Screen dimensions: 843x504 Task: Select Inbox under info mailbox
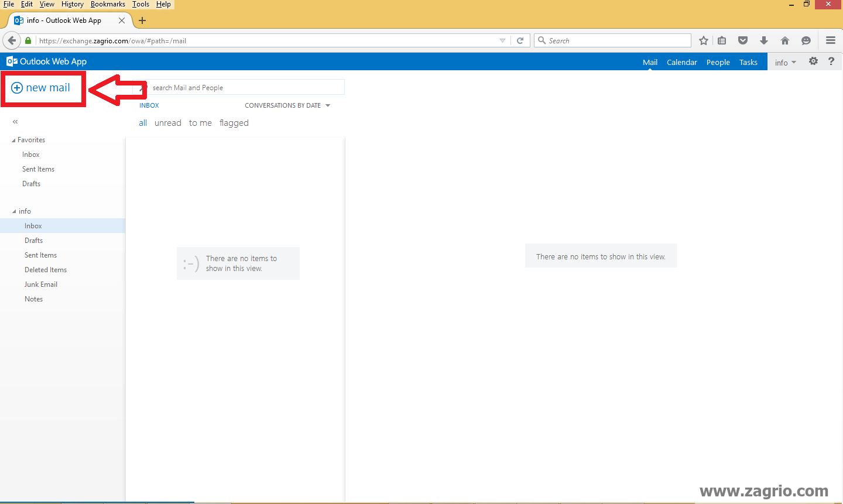click(63, 226)
